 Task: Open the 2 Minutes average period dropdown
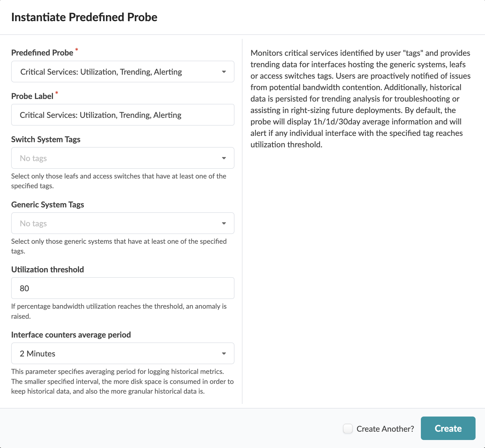pyautogui.click(x=115, y=354)
